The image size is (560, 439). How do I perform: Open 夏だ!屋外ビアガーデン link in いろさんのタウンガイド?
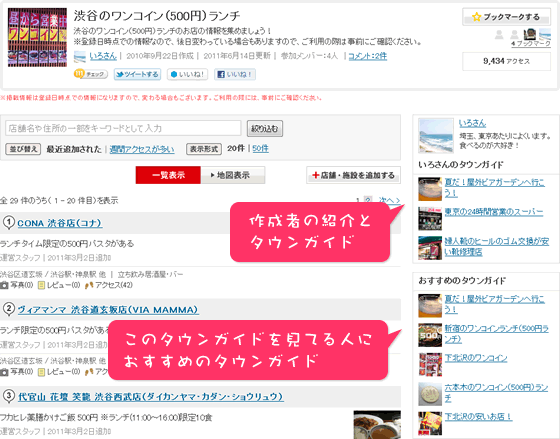tap(494, 188)
